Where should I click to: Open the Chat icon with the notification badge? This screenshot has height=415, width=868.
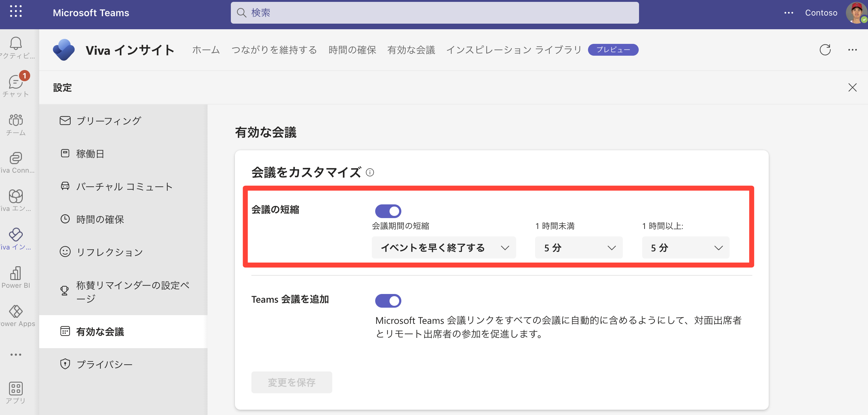16,82
